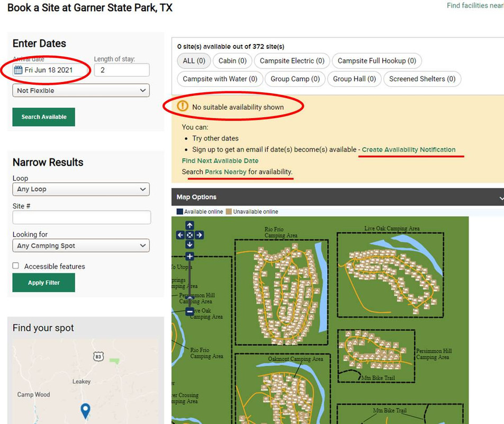Pan the campground map right
Image resolution: width=504 pixels, height=424 pixels.
pos(199,235)
